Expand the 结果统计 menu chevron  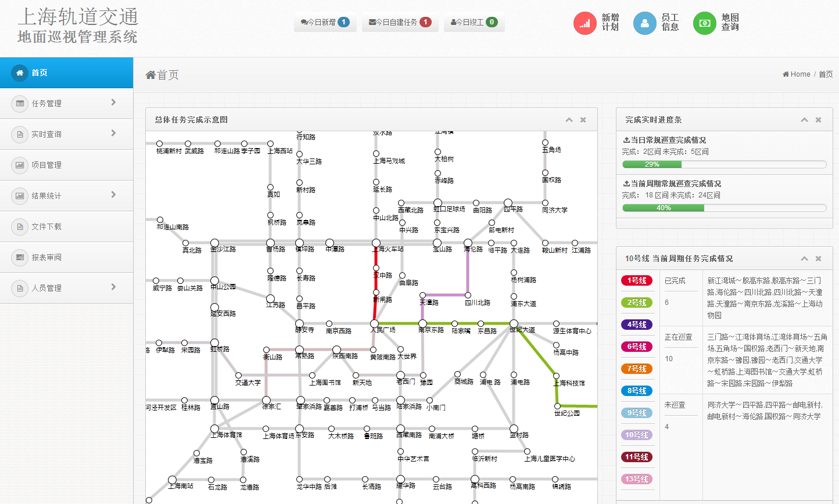tap(113, 195)
